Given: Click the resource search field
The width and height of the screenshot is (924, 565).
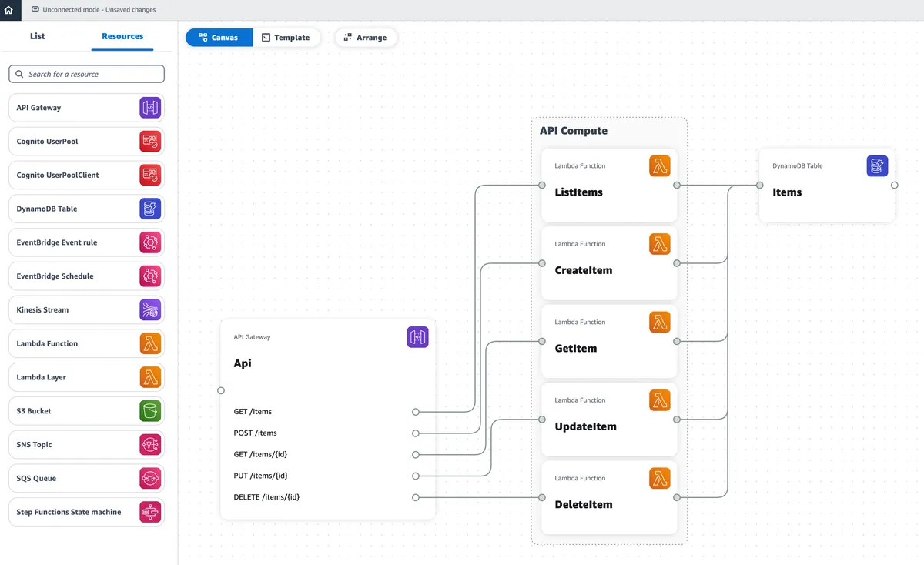Looking at the screenshot, I should click(86, 73).
